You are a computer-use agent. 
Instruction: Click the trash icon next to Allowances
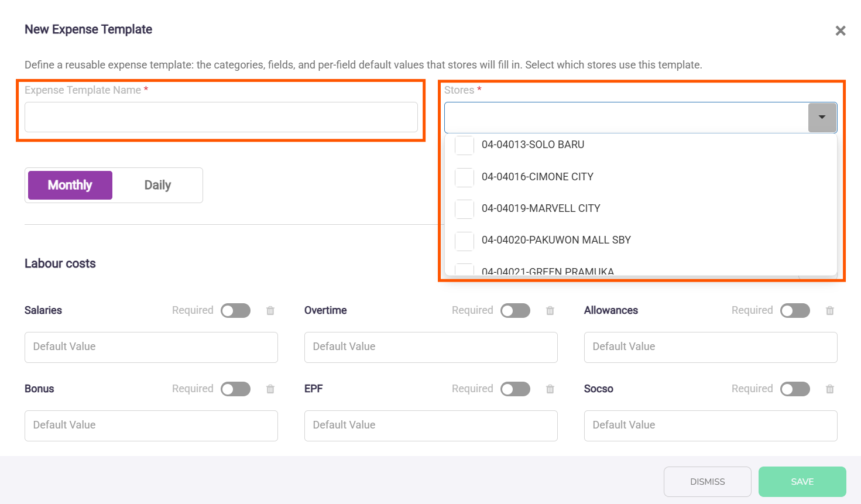tap(830, 311)
